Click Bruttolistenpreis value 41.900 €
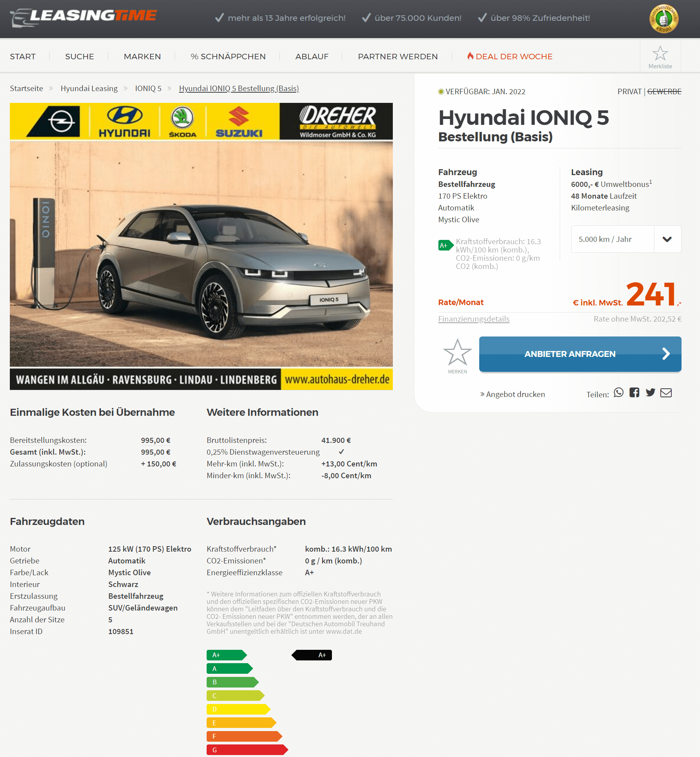Image resolution: width=700 pixels, height=757 pixels. pyautogui.click(x=336, y=440)
